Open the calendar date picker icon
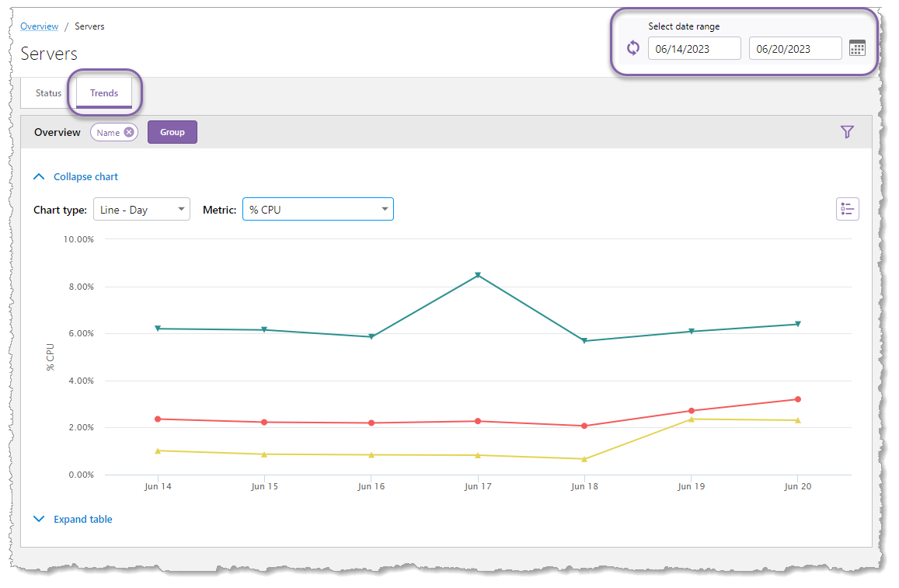Image resolution: width=899 pixels, height=588 pixels. click(857, 47)
